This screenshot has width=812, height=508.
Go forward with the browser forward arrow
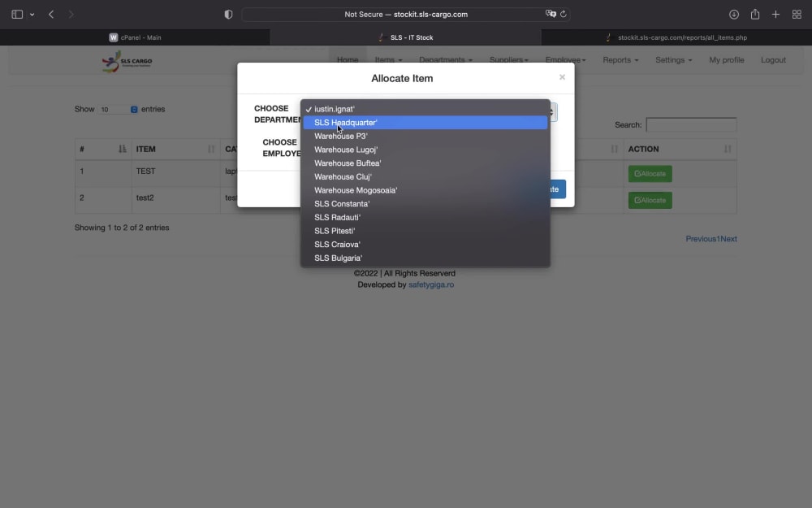coord(71,15)
